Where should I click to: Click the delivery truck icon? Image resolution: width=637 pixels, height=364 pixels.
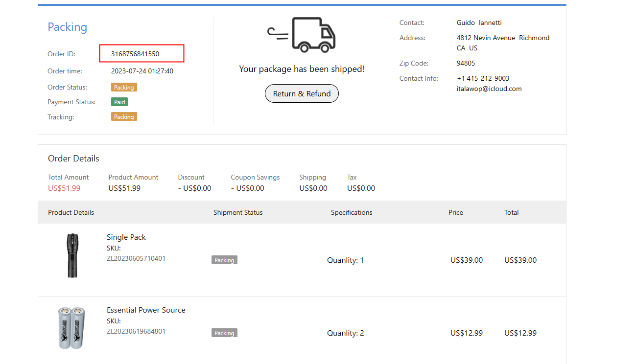coord(302,34)
